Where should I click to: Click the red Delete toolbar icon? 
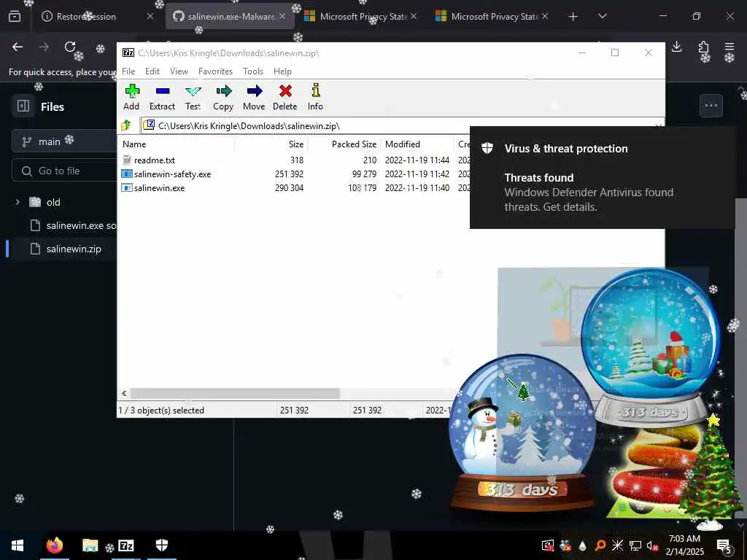[285, 97]
